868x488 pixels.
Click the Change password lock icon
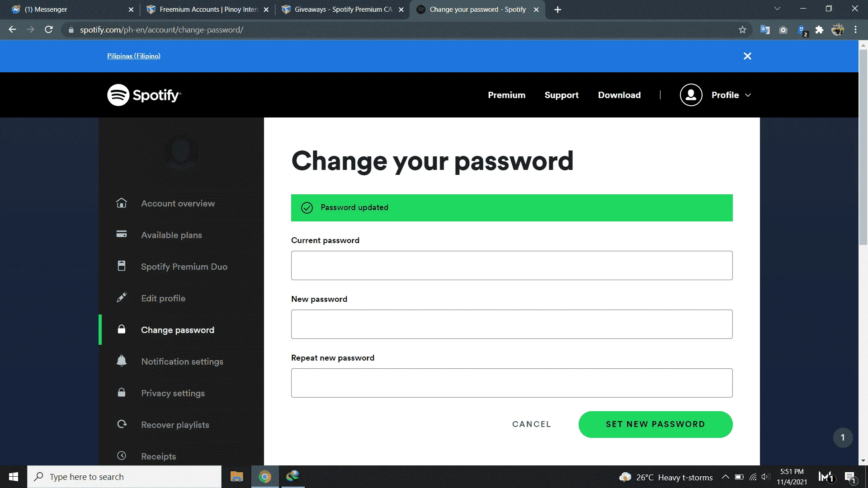tap(122, 329)
